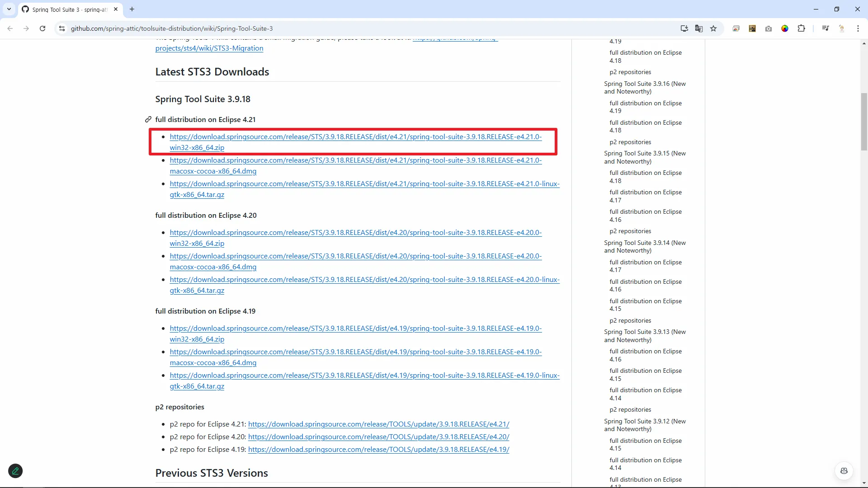The image size is (868, 488).
Task: Open the Chrome three-dot menu
Action: tap(858, 28)
